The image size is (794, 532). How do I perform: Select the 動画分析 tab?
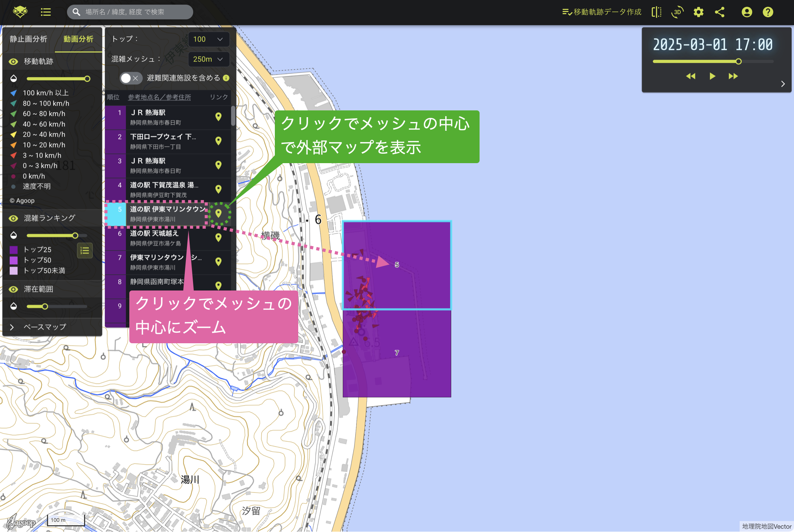pos(78,39)
